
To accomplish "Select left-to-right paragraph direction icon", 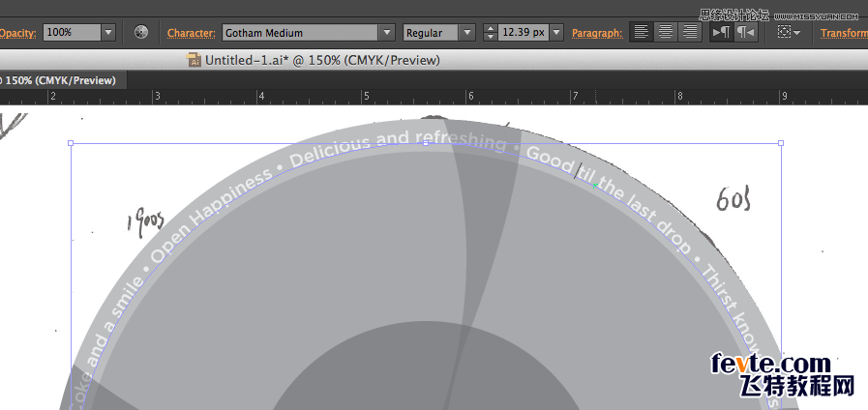I will click(721, 32).
